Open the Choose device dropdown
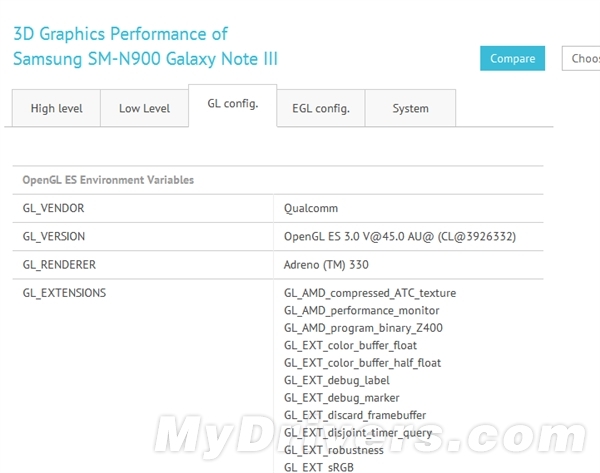This screenshot has width=600, height=473. pos(582,58)
